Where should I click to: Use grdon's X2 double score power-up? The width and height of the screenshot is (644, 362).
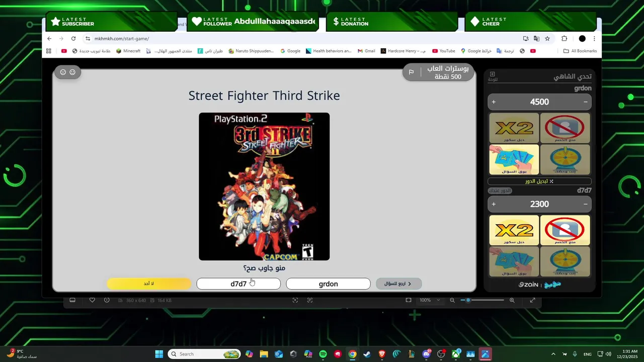[514, 128]
